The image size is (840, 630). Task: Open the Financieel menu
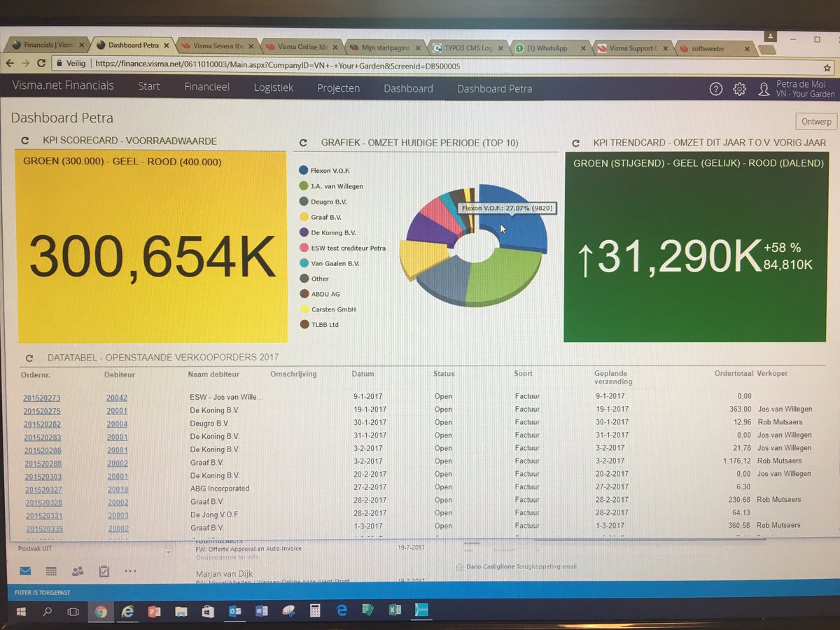coord(206,87)
